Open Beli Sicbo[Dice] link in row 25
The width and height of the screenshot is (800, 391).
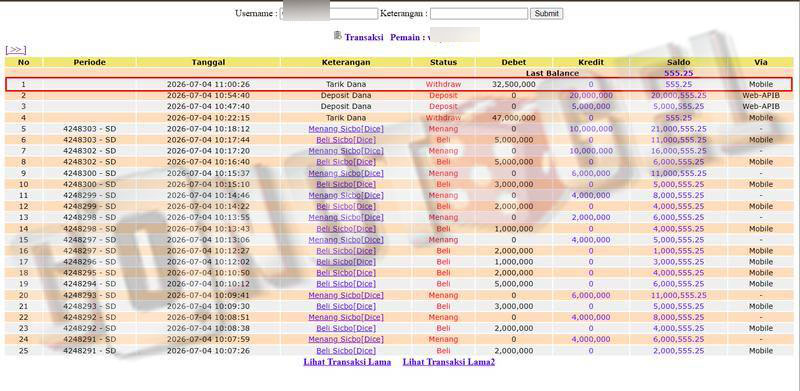346,351
